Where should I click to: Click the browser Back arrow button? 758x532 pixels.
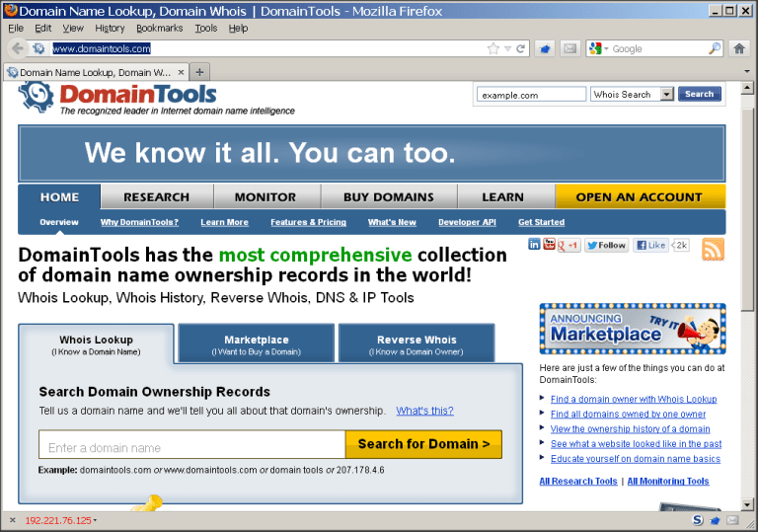[18, 48]
